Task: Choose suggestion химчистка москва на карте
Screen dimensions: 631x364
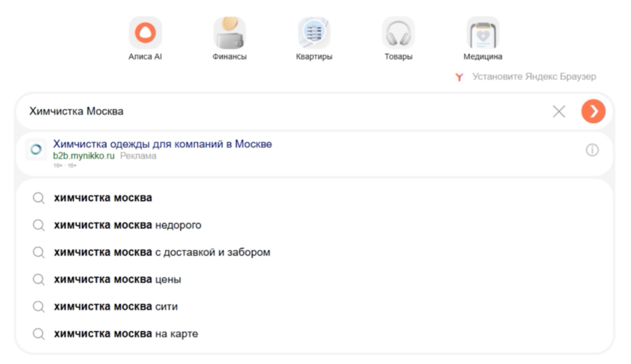Action: pos(126,334)
